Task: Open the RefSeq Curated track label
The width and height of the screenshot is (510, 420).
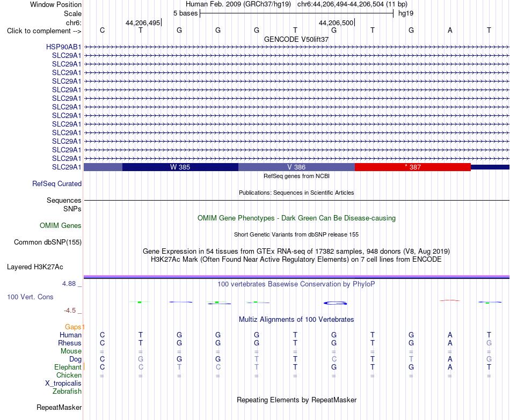Action: (56, 183)
